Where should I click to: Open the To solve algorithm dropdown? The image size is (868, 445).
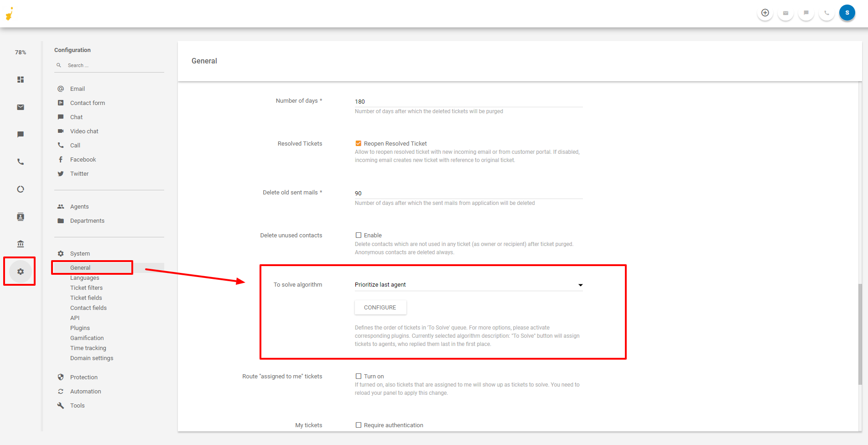tap(469, 285)
